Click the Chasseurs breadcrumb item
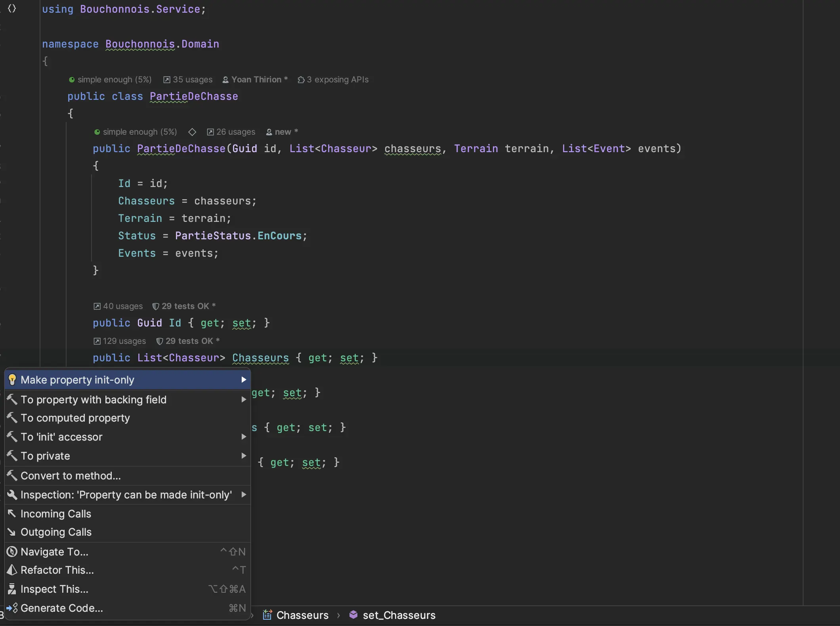Image resolution: width=840 pixels, height=626 pixels. (302, 615)
